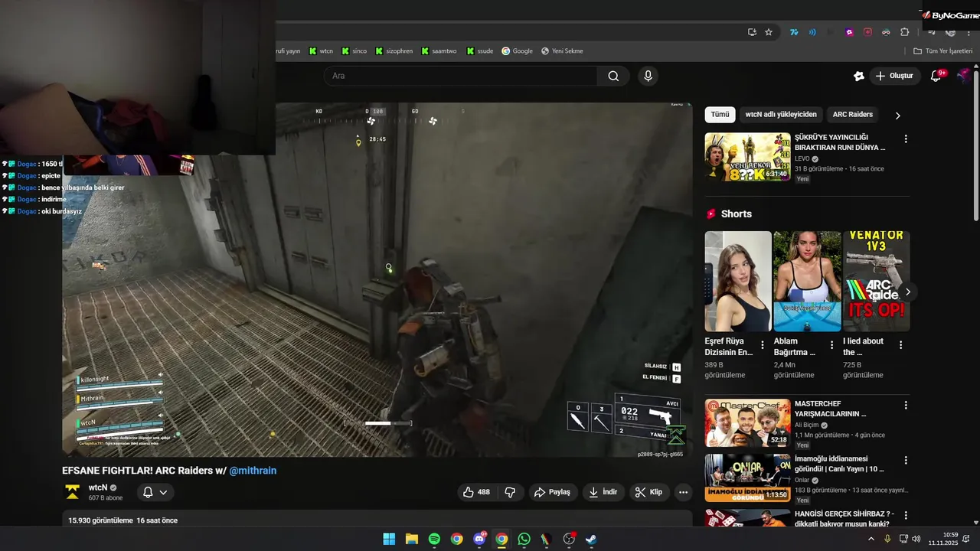Image resolution: width=980 pixels, height=551 pixels.
Task: Click the Oluştur create button
Action: [894, 76]
